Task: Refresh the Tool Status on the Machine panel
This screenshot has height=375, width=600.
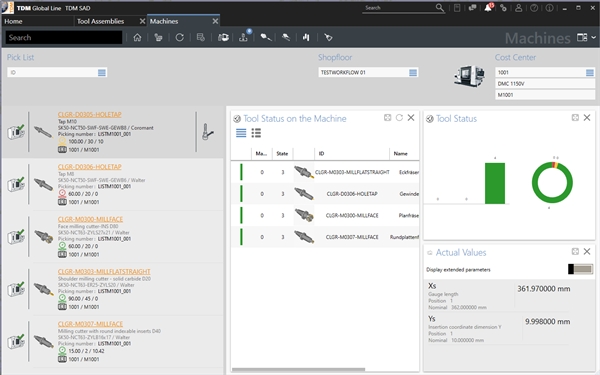Action: coord(399,118)
